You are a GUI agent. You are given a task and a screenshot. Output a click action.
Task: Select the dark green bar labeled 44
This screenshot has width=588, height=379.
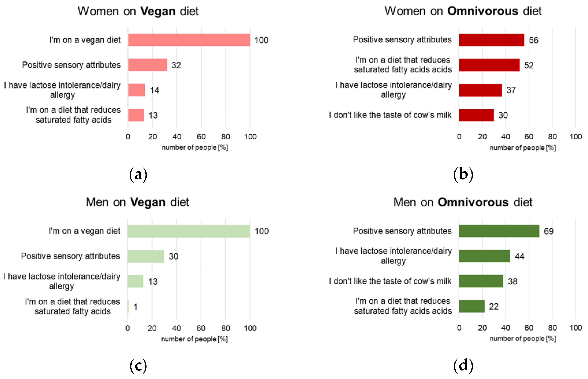484,256
